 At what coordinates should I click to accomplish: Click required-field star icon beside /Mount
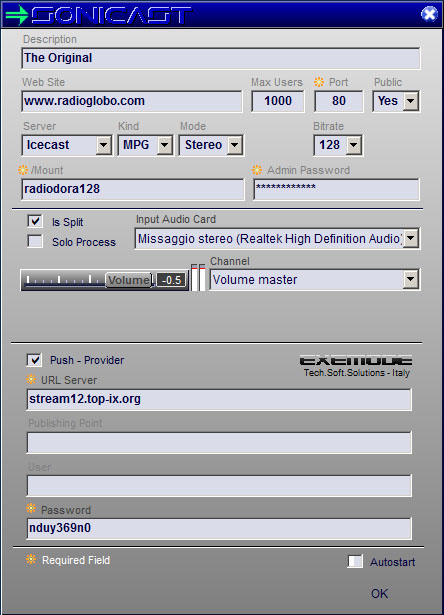tap(23, 170)
